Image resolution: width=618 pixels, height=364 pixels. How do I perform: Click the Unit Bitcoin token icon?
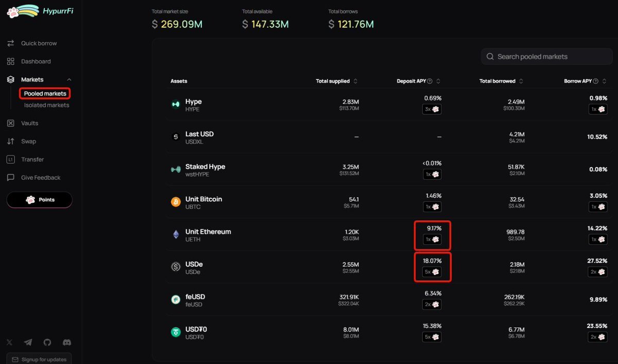pos(176,202)
